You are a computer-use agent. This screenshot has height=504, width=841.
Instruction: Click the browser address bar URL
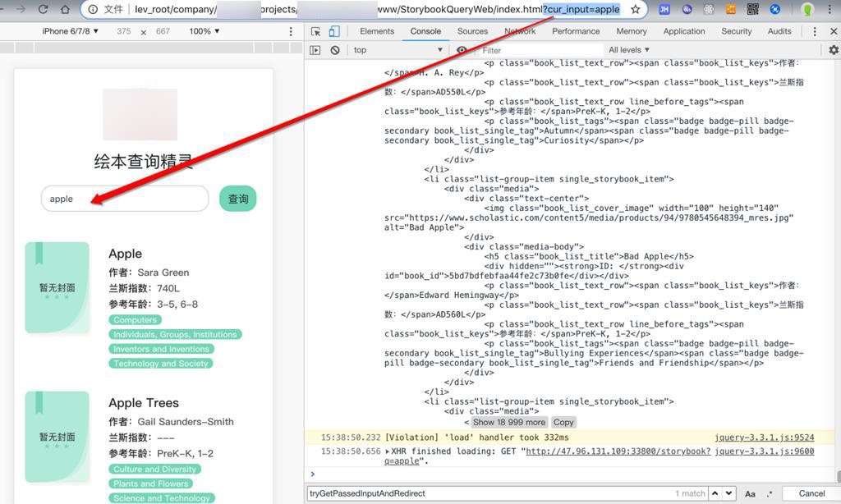click(376, 9)
